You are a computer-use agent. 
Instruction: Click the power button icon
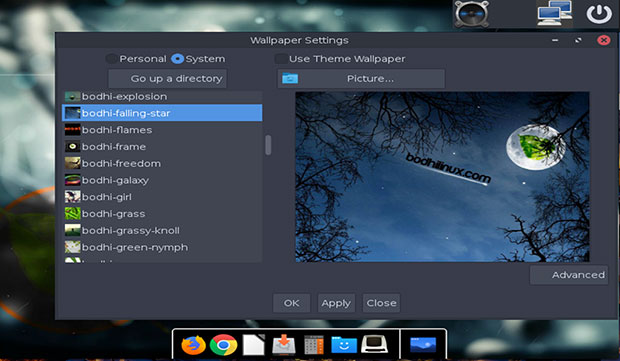599,14
